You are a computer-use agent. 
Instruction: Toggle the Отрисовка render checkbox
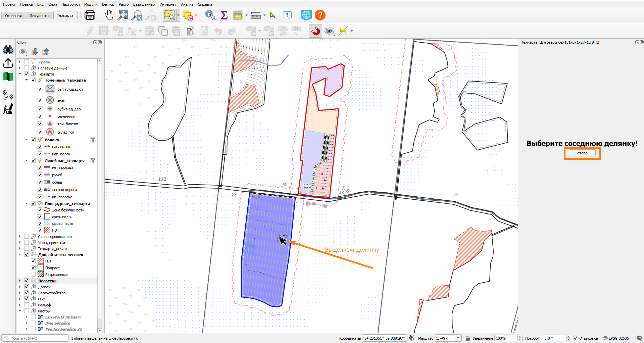click(576, 338)
